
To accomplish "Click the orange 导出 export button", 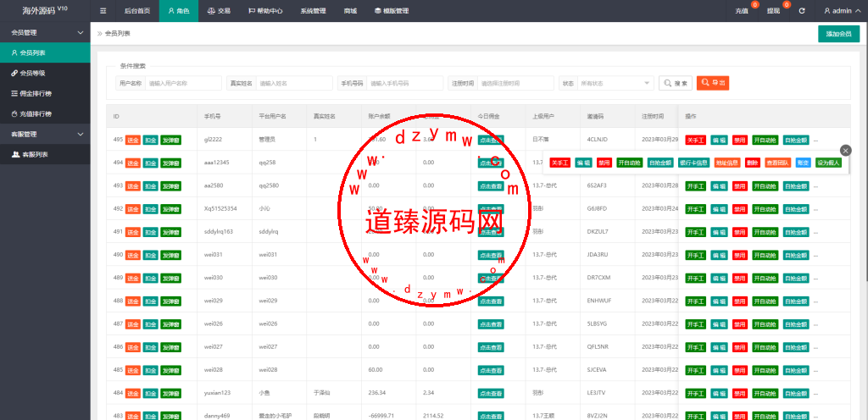I will (712, 83).
